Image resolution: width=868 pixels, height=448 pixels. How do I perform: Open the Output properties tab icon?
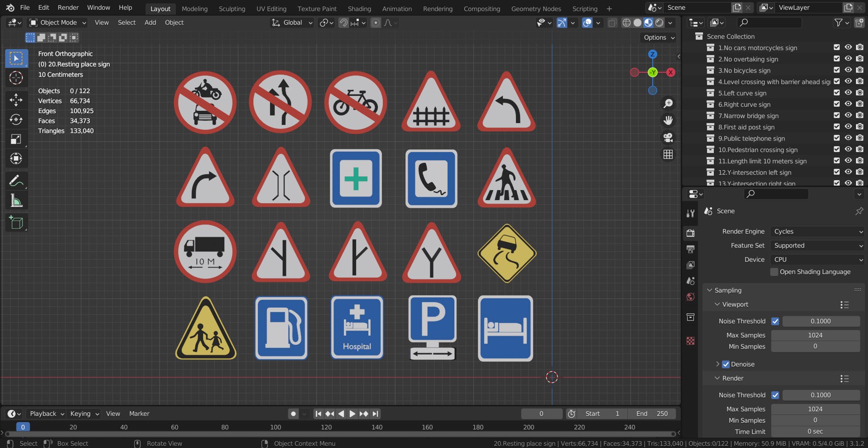690,249
